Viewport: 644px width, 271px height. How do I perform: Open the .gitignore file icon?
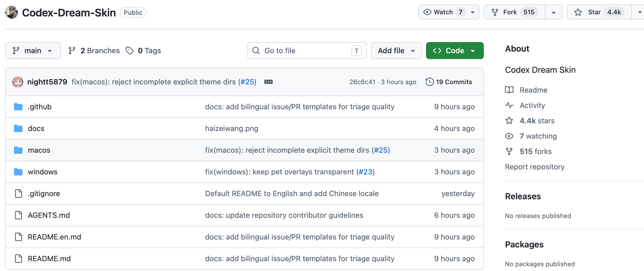[18, 193]
